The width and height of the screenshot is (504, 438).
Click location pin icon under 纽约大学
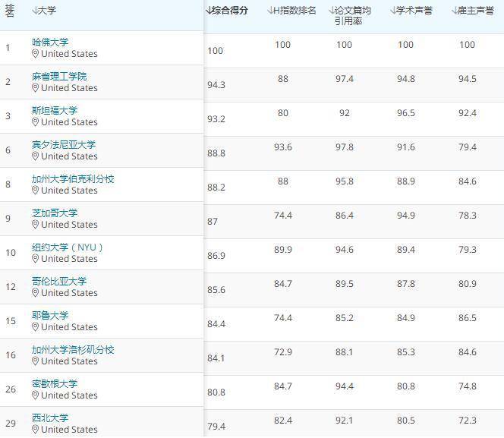[36, 258]
